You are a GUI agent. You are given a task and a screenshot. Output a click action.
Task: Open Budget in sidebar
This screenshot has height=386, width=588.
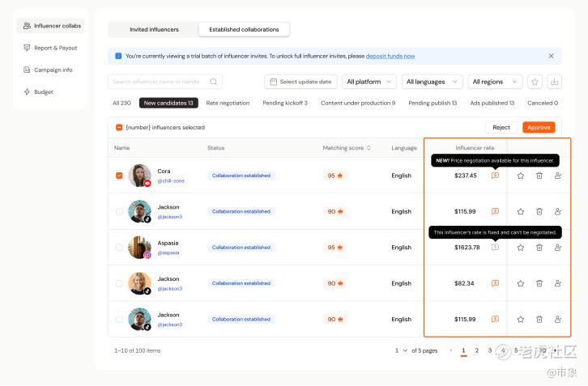point(51,91)
